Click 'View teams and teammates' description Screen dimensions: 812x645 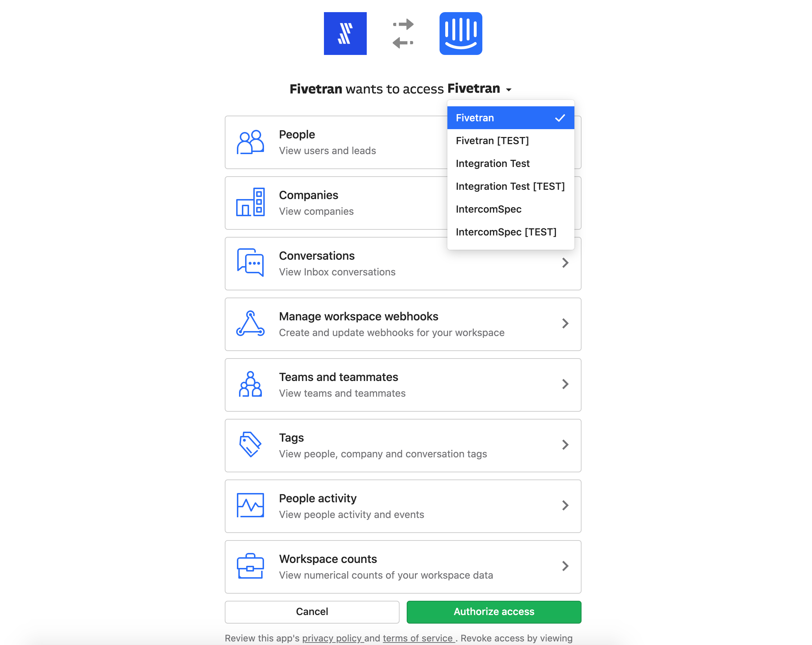point(342,393)
